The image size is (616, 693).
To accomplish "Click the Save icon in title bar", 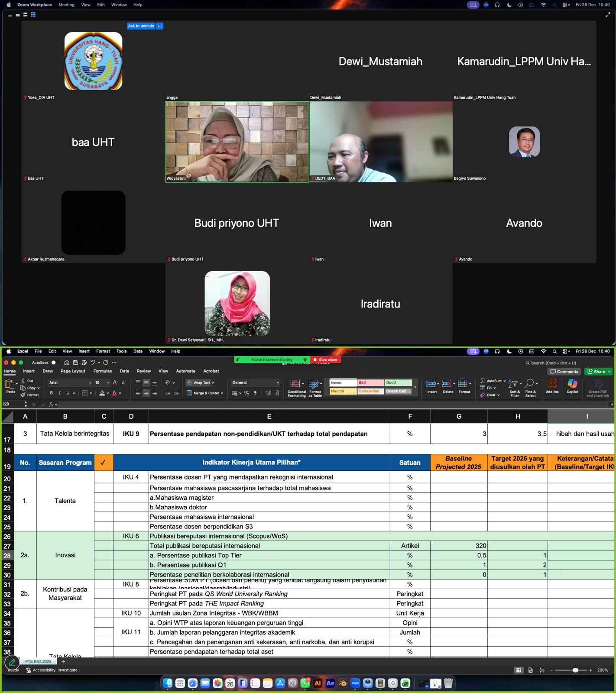I will coord(75,363).
